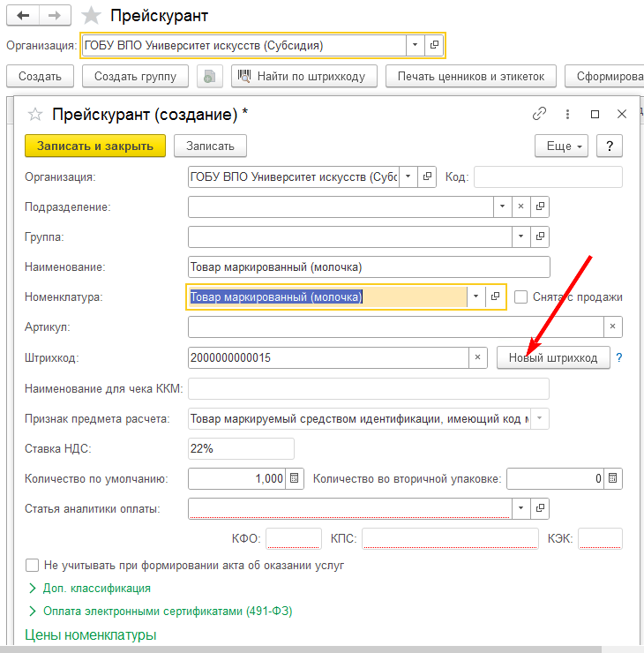The width and height of the screenshot is (644, 653).
Task: Click the blue question mark near Новый штрихкод
Action: point(619,357)
